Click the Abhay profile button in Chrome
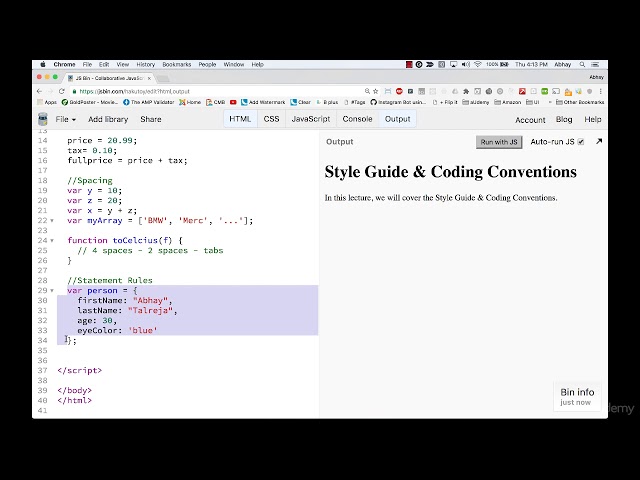640x480 pixels. [x=596, y=77]
